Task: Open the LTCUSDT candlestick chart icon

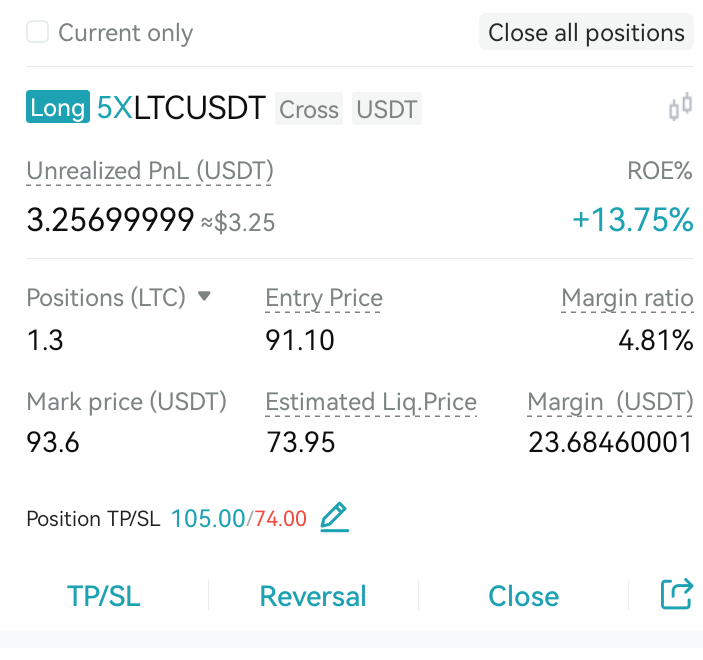Action: pos(680,108)
